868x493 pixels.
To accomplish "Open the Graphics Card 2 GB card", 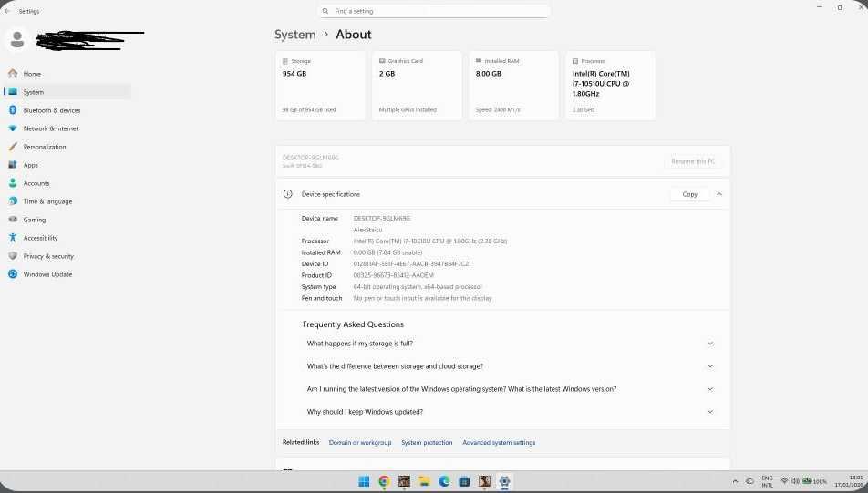I will tap(417, 86).
